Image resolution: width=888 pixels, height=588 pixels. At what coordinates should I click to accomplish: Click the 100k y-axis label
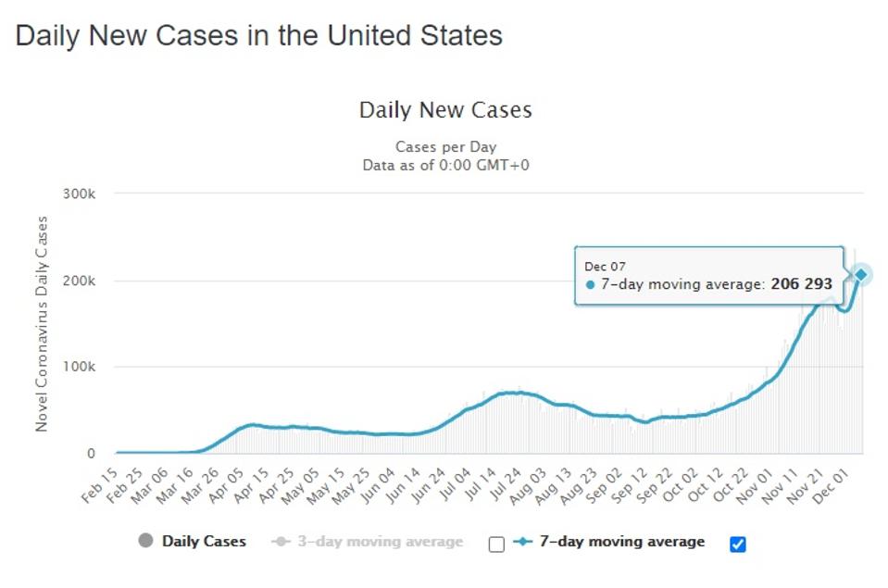(80, 367)
